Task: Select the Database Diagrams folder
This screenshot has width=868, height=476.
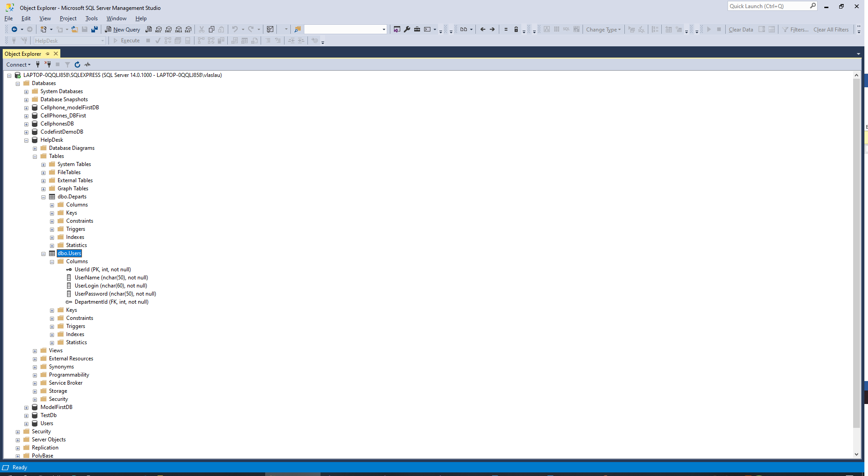Action: pos(72,148)
